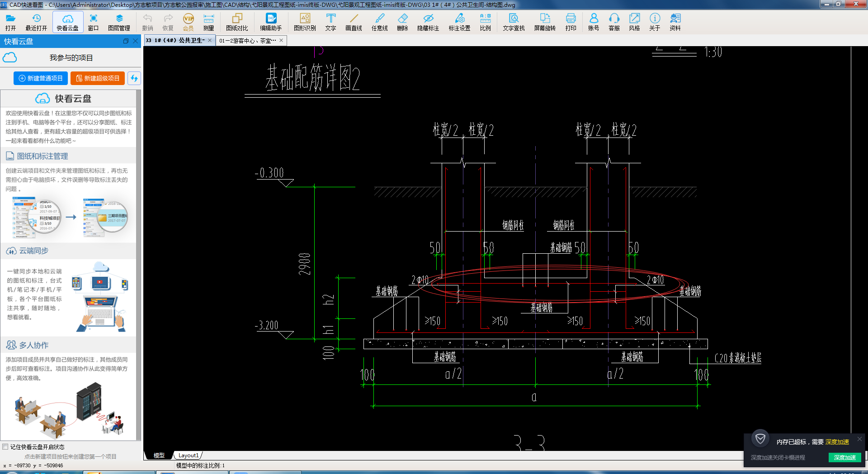Open 图形识别 shape recognition tool
The height and width of the screenshot is (474, 868).
(x=305, y=22)
